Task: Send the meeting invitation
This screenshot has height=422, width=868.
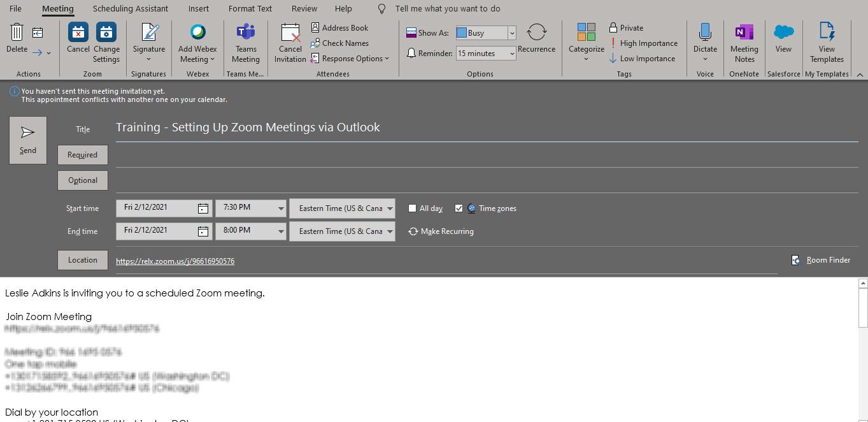Action: click(x=28, y=140)
